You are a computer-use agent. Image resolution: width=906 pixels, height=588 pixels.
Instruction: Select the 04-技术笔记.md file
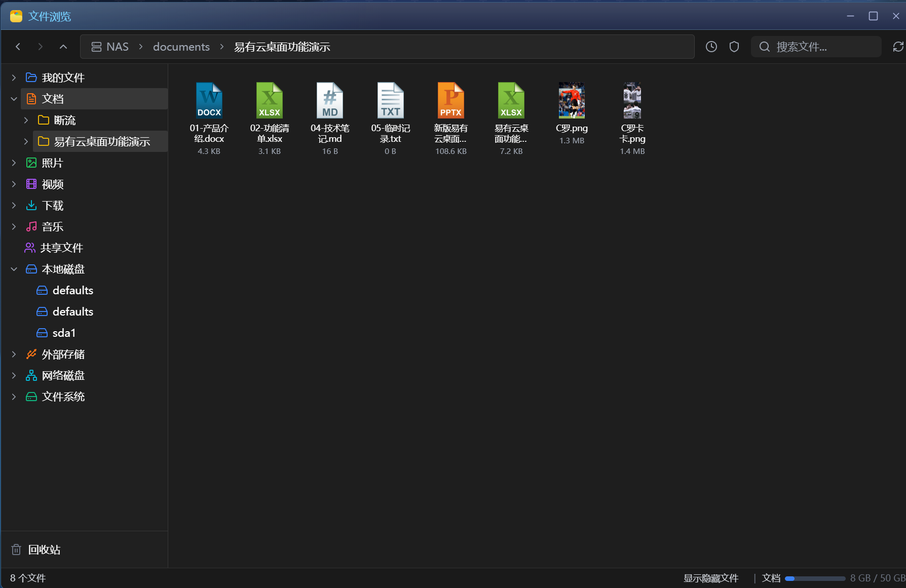tap(330, 119)
